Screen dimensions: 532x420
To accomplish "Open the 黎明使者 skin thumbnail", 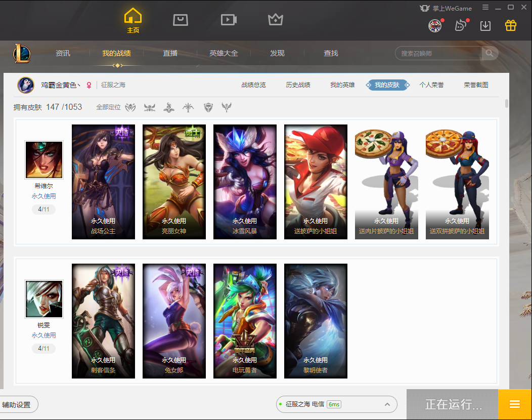I will pos(316,321).
